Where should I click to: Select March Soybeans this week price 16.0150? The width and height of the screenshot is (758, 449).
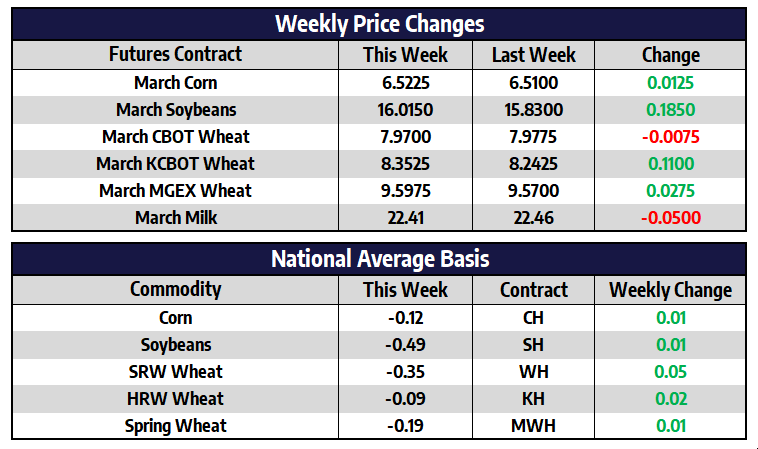click(x=405, y=109)
